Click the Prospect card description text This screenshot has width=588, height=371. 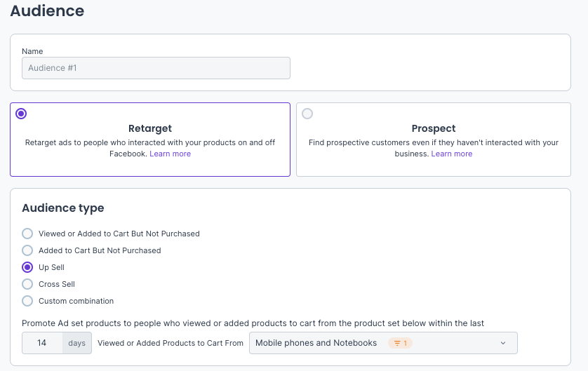coord(433,142)
